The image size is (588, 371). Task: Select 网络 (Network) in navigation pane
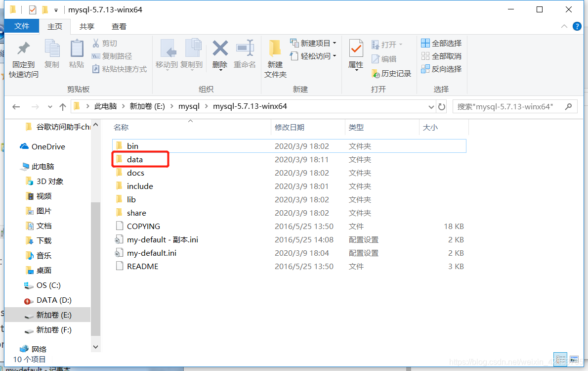pyautogui.click(x=33, y=349)
